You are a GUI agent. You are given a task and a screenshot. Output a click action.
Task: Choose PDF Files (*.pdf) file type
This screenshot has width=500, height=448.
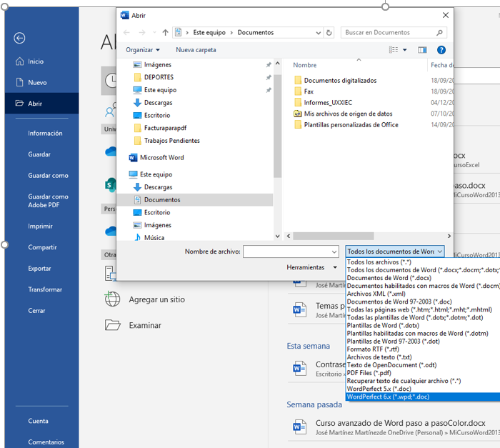pyautogui.click(x=369, y=373)
